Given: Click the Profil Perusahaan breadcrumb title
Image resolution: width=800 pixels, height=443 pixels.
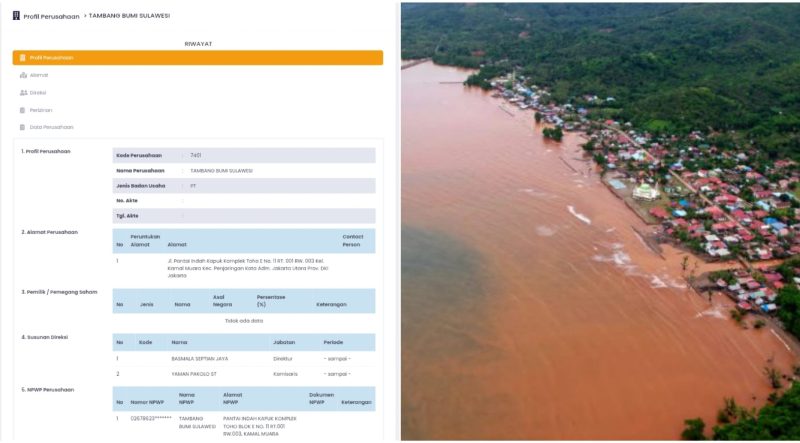Looking at the screenshot, I should [51, 16].
